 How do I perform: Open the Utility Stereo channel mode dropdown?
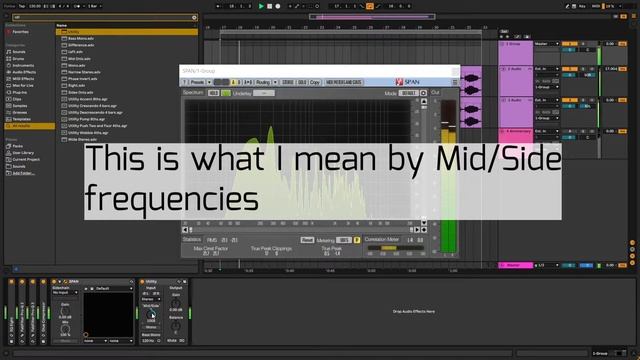151,299
